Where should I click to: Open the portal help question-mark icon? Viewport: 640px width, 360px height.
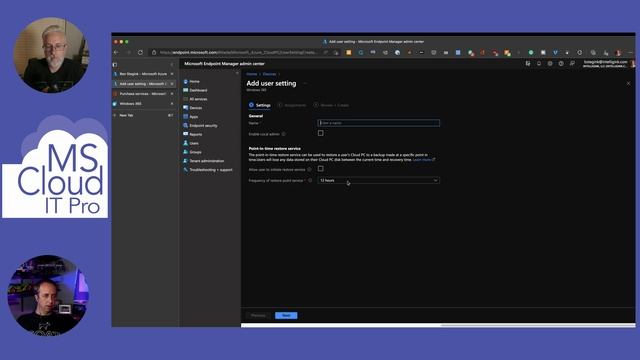[x=561, y=64]
